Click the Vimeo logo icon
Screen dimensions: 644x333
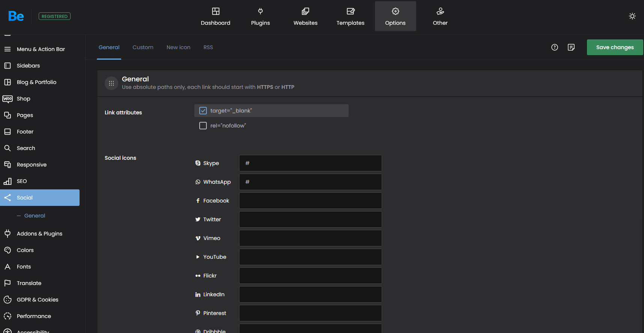pyautogui.click(x=198, y=238)
